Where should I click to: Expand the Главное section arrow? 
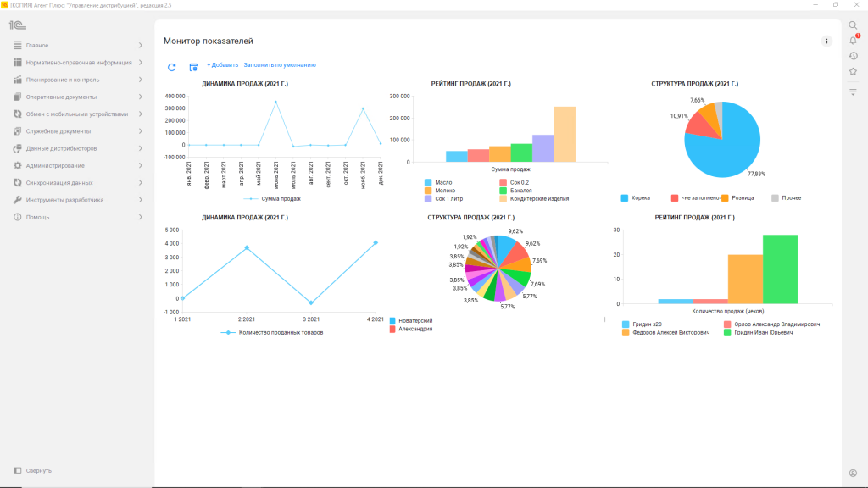click(140, 45)
